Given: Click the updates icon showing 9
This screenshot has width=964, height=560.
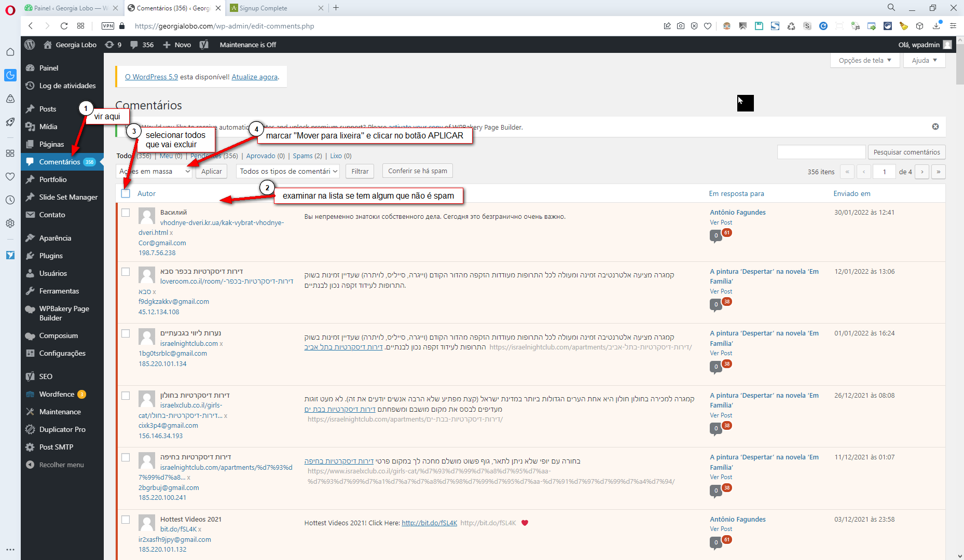Looking at the screenshot, I should pyautogui.click(x=113, y=45).
